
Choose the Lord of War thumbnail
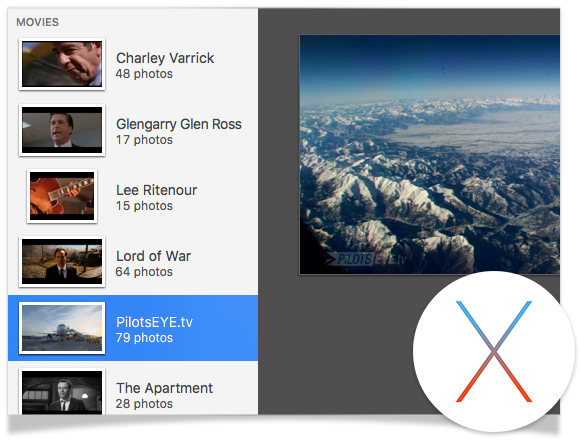pos(62,262)
